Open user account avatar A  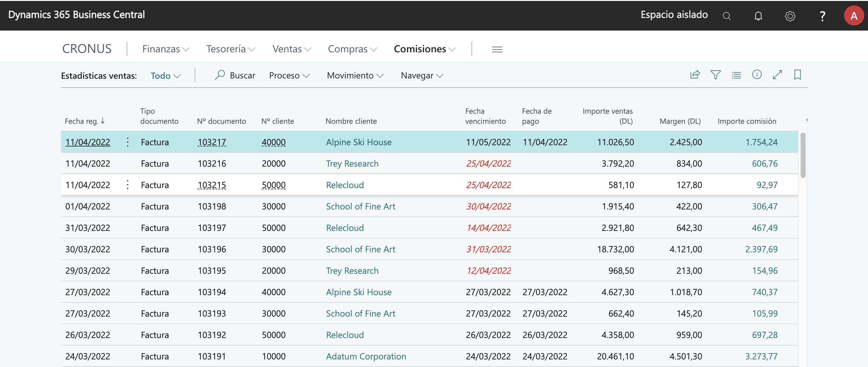854,15
